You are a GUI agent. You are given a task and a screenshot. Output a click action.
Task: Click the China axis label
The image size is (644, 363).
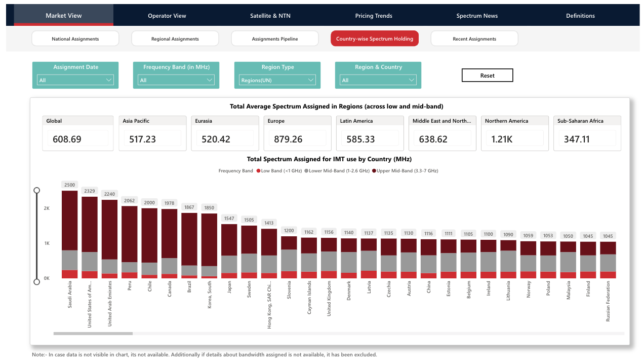tap(429, 288)
